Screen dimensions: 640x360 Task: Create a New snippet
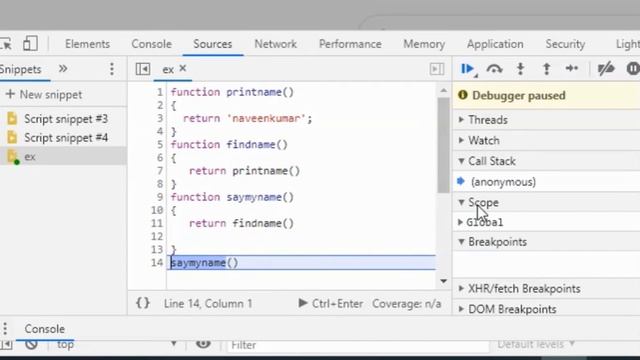(44, 95)
